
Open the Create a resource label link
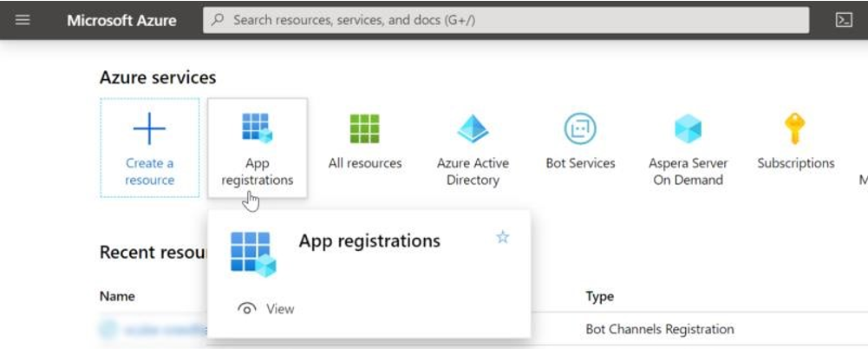(x=149, y=172)
